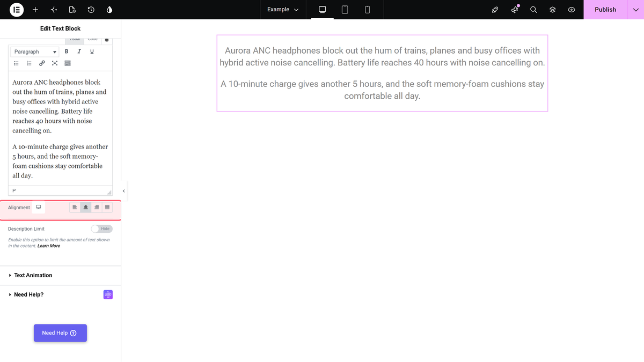
Task: Justify the text alignment
Action: click(107, 208)
